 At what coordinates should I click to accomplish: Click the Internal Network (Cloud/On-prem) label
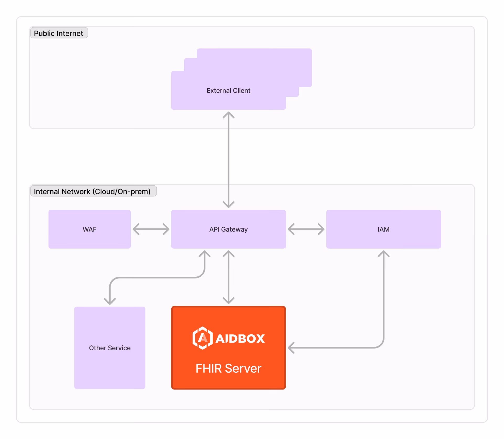(x=92, y=191)
